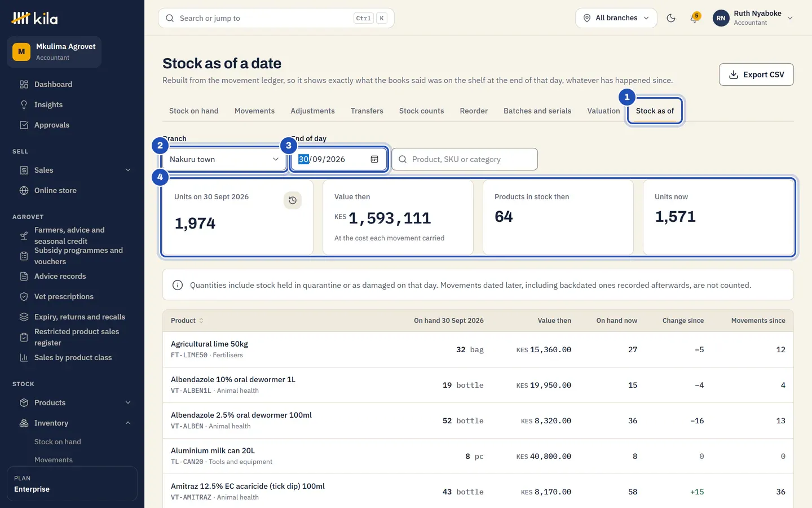Focus the Search or jump to box
The height and width of the screenshot is (508, 812).
click(276, 18)
